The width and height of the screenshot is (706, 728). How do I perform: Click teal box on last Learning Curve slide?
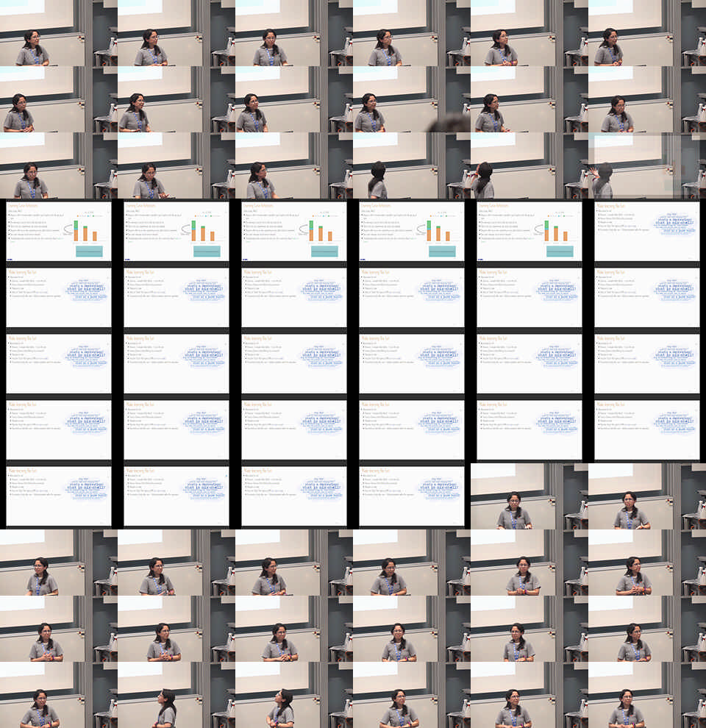point(560,251)
